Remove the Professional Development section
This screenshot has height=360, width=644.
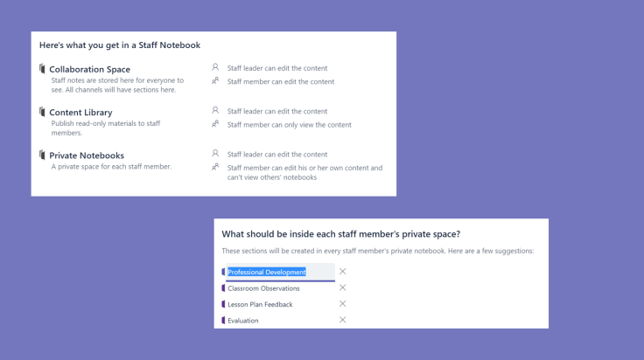click(342, 272)
